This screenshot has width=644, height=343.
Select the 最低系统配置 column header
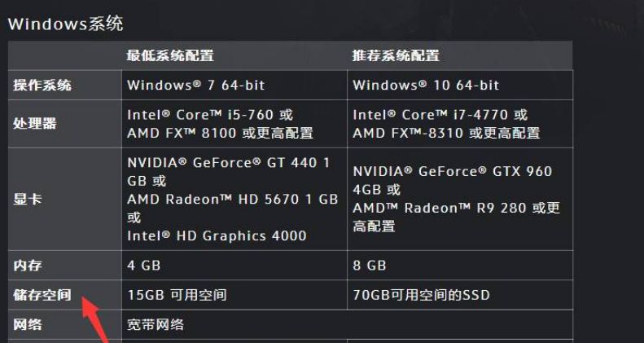click(170, 55)
